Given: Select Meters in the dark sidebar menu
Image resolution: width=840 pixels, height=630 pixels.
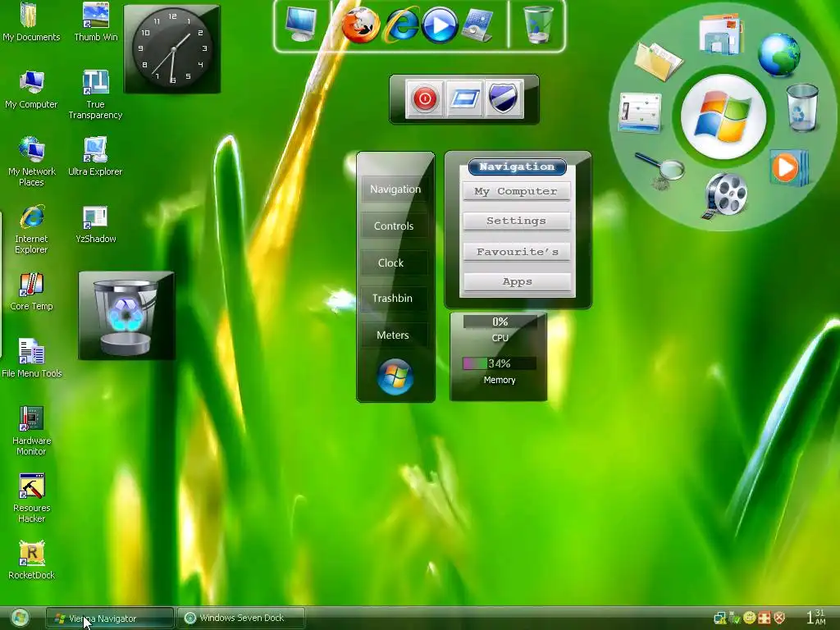Looking at the screenshot, I should point(393,336).
